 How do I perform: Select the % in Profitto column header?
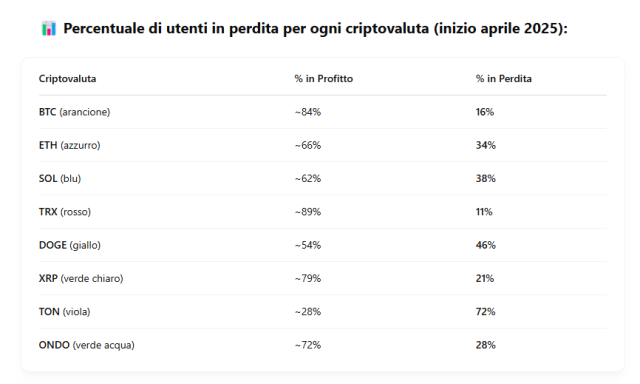coord(324,78)
